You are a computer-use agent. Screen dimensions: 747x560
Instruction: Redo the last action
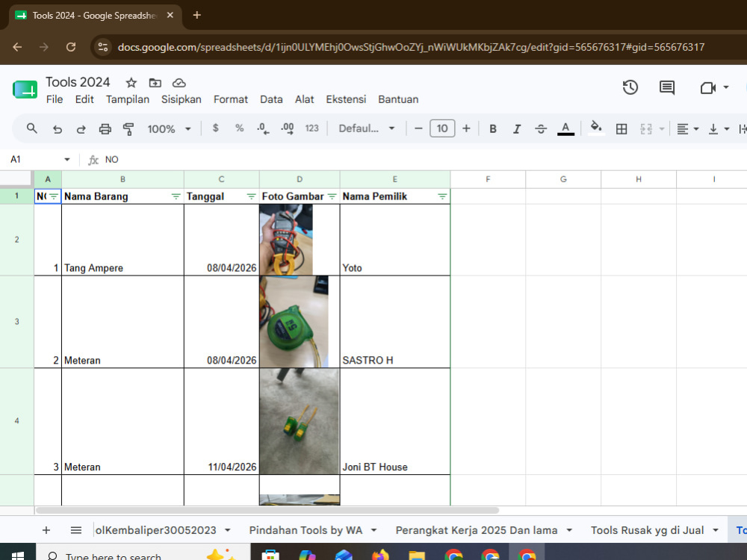click(x=81, y=129)
